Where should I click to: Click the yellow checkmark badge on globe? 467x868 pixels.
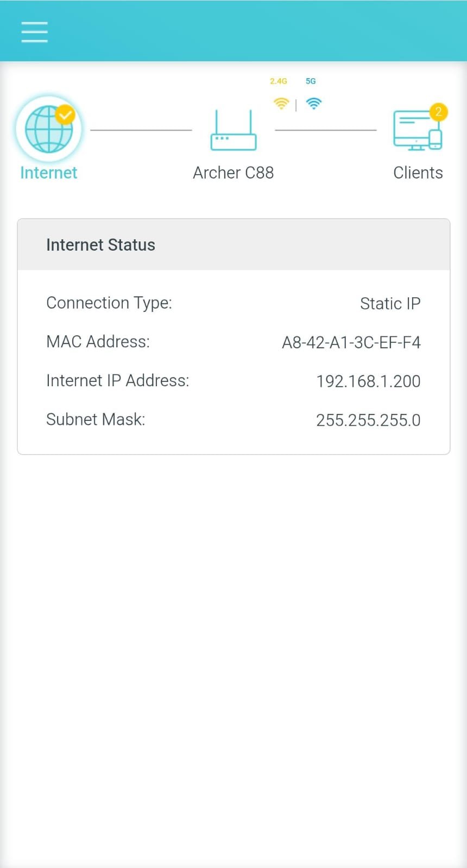click(x=66, y=114)
